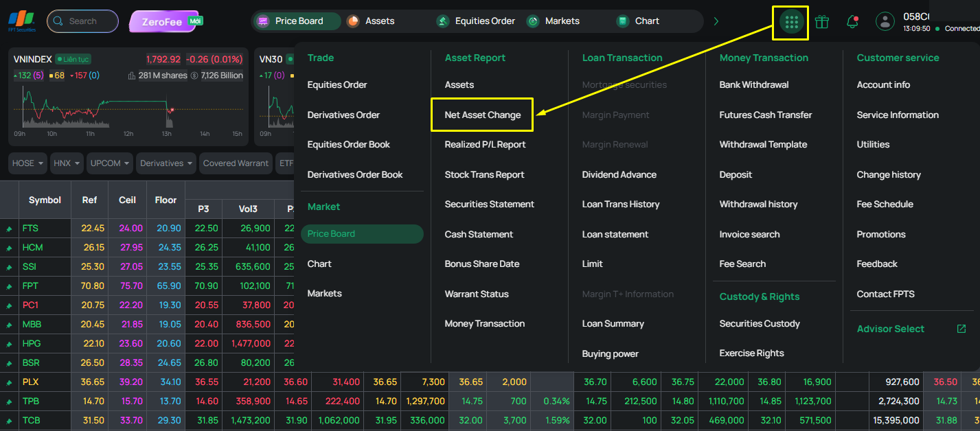This screenshot has width=980, height=431.
Task: Select highlighted Price Board under Market
Action: click(x=362, y=234)
